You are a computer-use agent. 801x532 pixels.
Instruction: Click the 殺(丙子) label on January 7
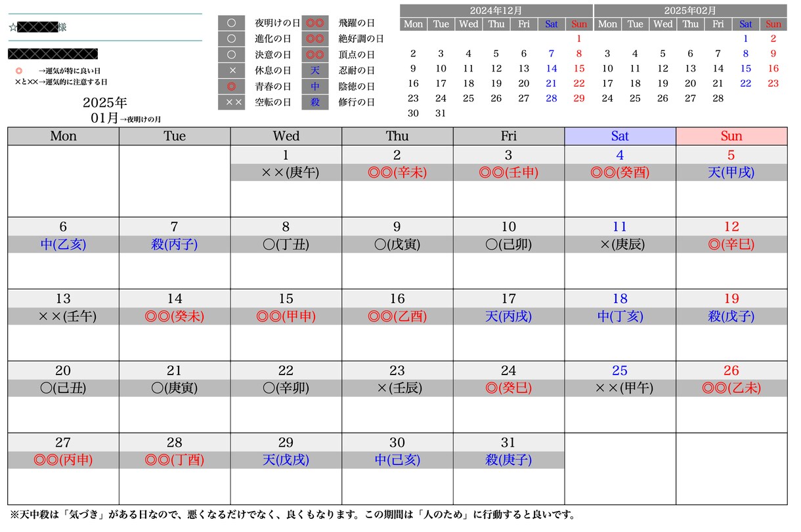[174, 245]
